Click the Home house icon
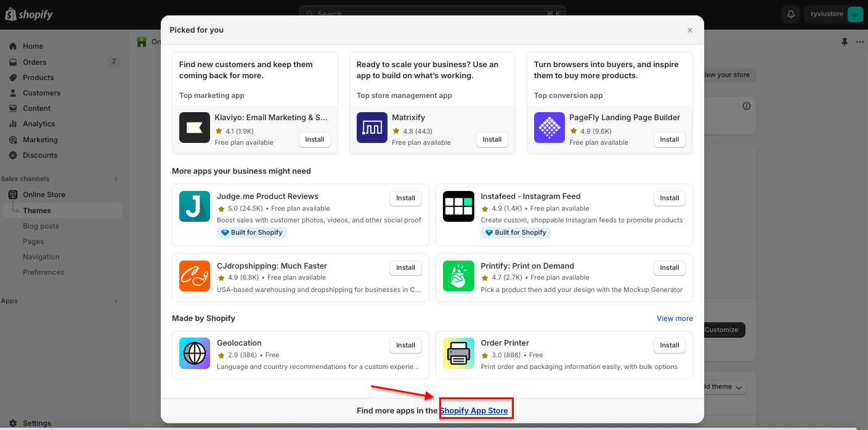The image size is (868, 430). click(x=13, y=46)
